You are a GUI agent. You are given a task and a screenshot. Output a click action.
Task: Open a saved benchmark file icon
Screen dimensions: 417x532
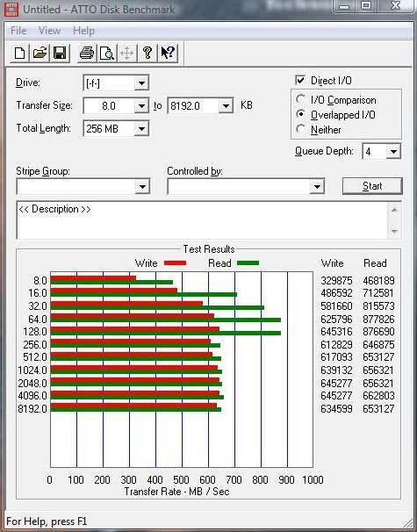(40, 54)
